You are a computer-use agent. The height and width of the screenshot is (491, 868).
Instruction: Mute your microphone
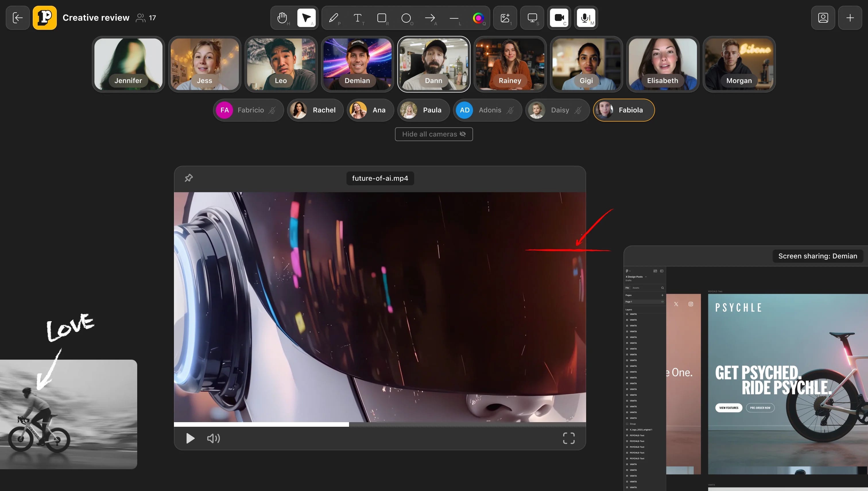point(586,17)
